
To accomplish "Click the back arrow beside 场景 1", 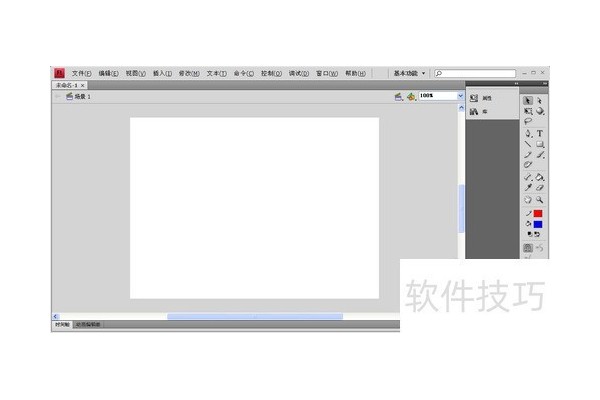I will [58, 96].
